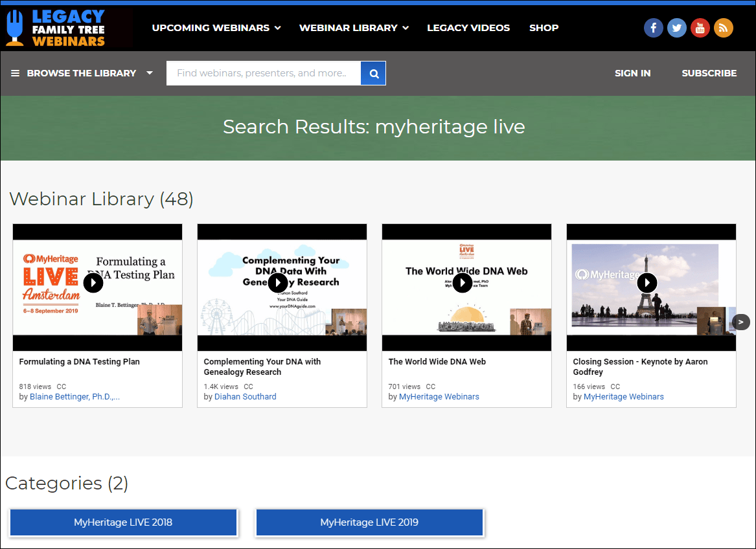Click the hamburger icon beside Browse the Library

click(x=16, y=73)
